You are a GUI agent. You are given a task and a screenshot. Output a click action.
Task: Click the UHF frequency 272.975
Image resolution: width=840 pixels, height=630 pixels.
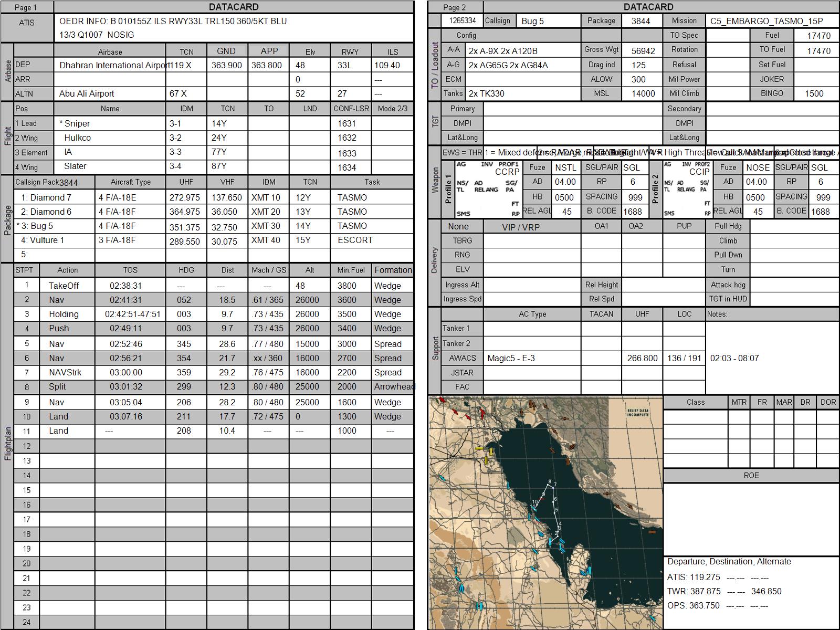click(x=185, y=197)
